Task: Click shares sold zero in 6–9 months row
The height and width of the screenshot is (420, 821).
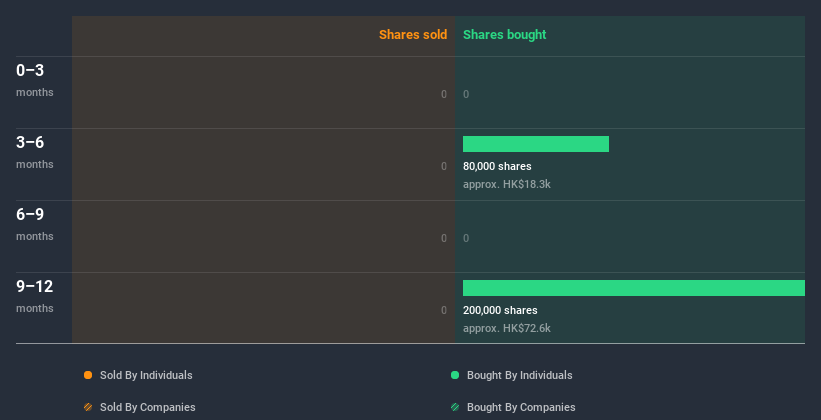Action: (444, 238)
